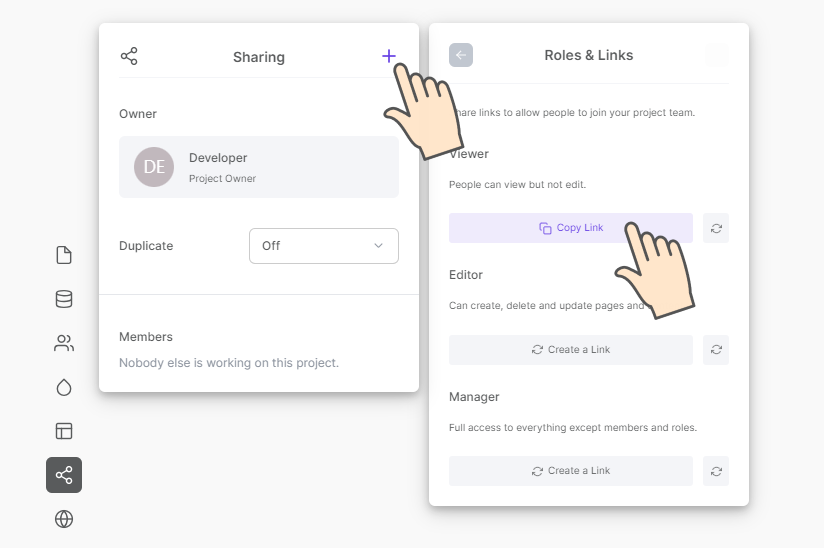Select the Sharing icon in the sidebar
824x548 pixels.
click(x=64, y=475)
